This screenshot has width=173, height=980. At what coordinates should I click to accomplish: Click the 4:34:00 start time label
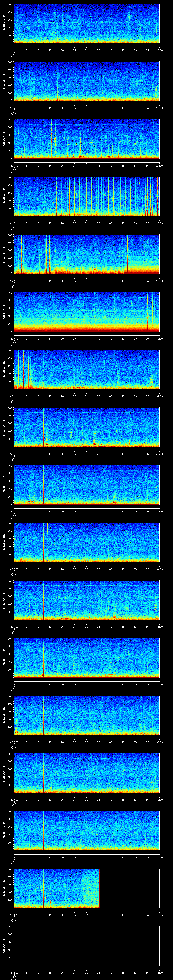click(x=14, y=627)
